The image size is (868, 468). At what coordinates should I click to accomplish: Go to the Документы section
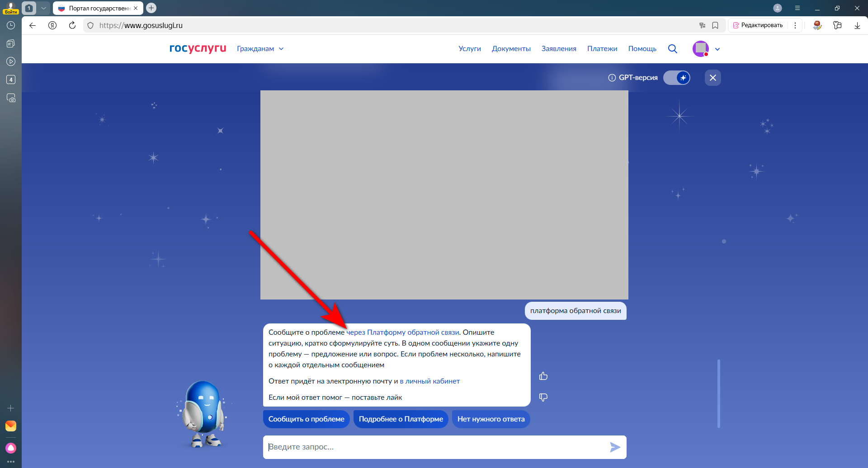pos(511,49)
